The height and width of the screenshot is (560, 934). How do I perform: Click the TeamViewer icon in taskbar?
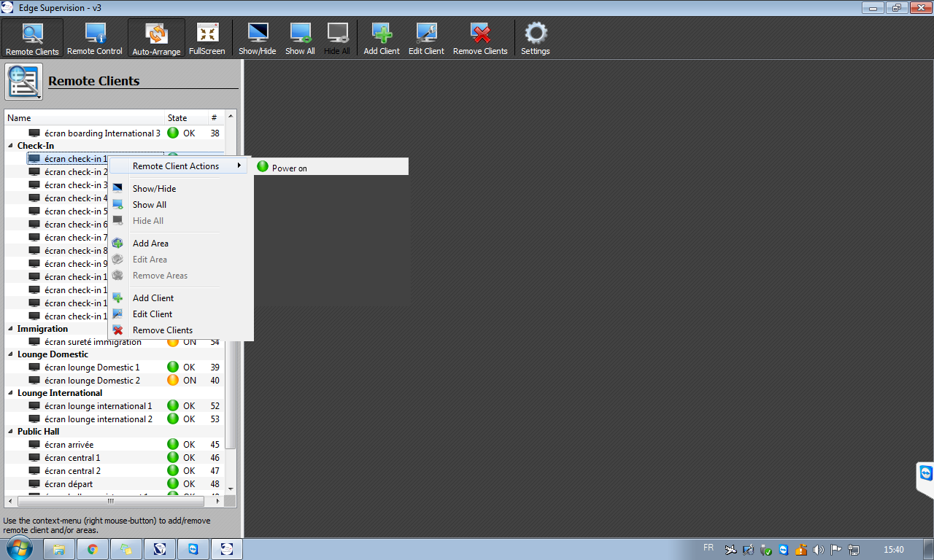point(193,549)
